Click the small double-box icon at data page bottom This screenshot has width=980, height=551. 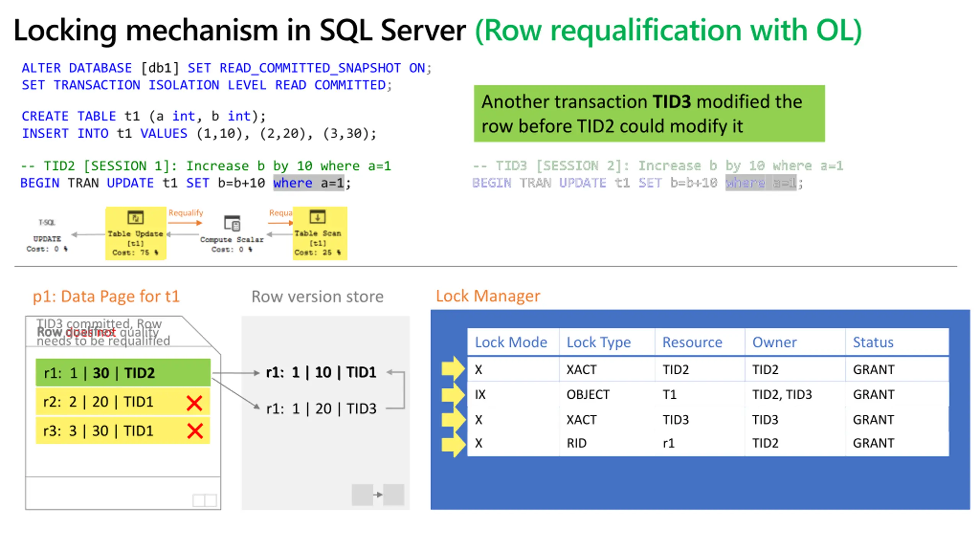(x=204, y=500)
